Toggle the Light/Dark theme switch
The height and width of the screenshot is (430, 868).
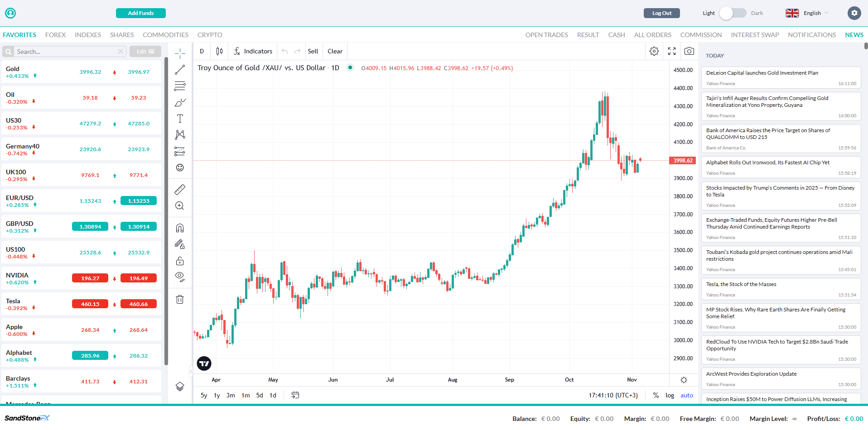pyautogui.click(x=733, y=13)
